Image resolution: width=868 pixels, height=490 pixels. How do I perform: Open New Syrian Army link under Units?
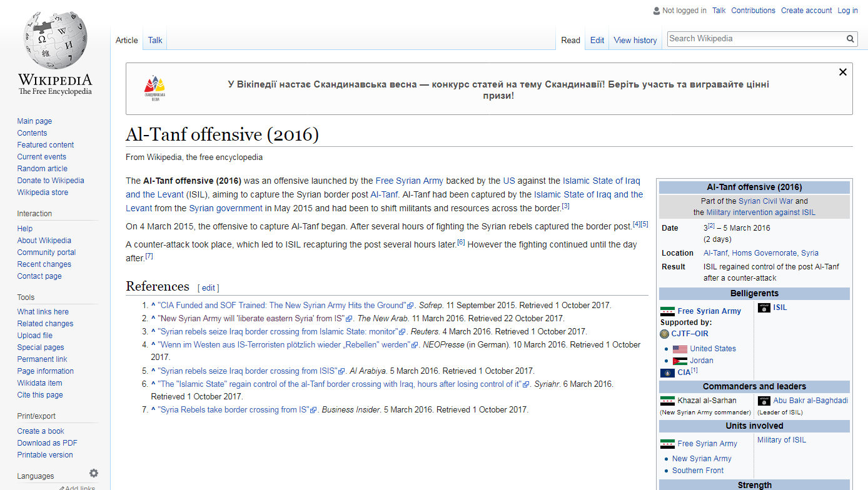point(702,459)
